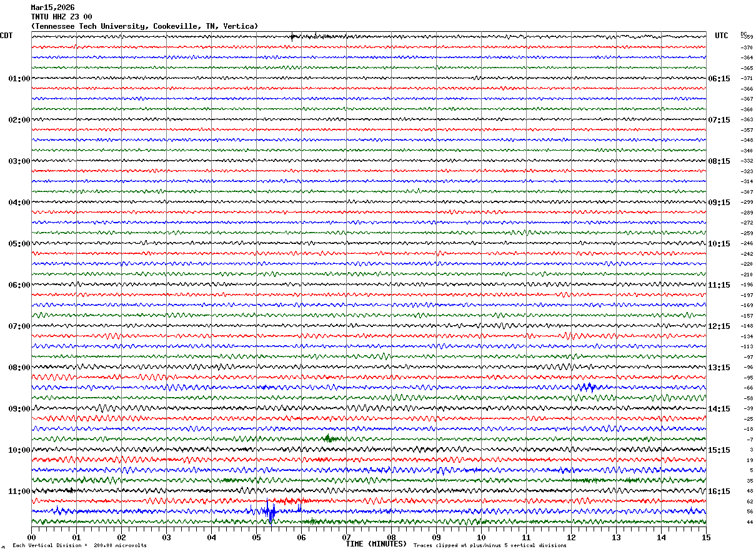Viewport: 756px width, 554px height.
Task: Click the DC offset value '-66'
Action: (748, 388)
